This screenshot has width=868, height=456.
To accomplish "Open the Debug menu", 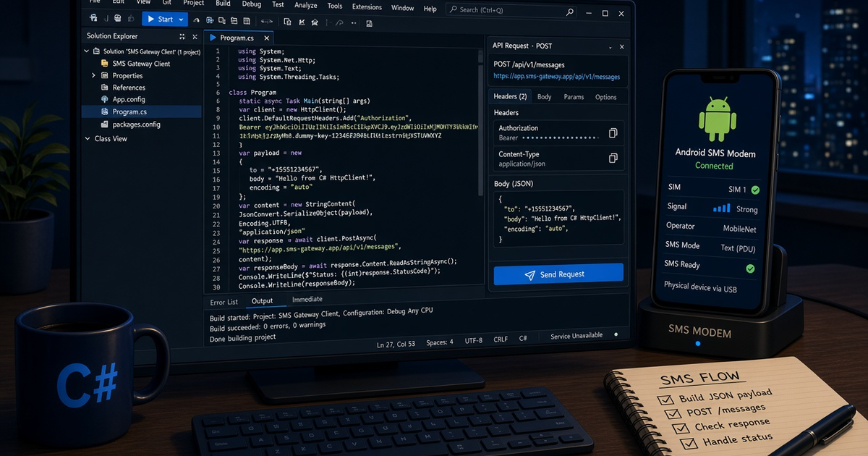I will point(252,4).
